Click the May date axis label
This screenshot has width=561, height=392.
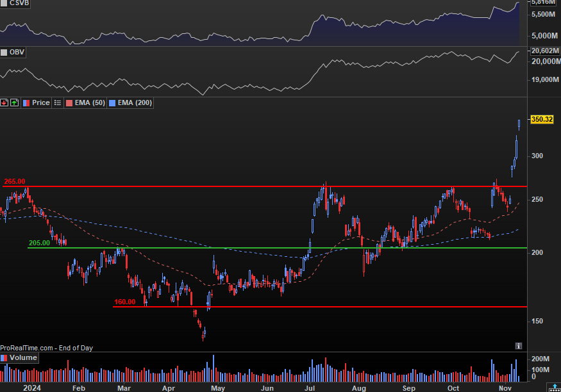pos(218,388)
